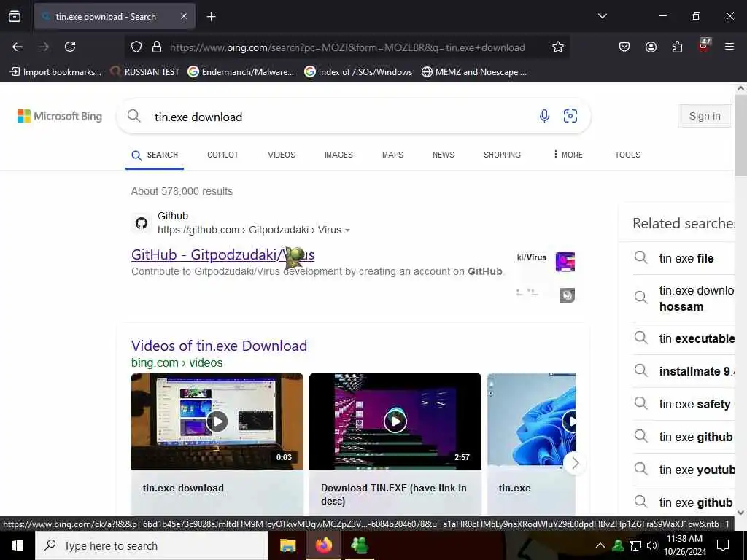Open the green people app on taskbar
Viewport: 747px width, 560px height.
click(359, 545)
